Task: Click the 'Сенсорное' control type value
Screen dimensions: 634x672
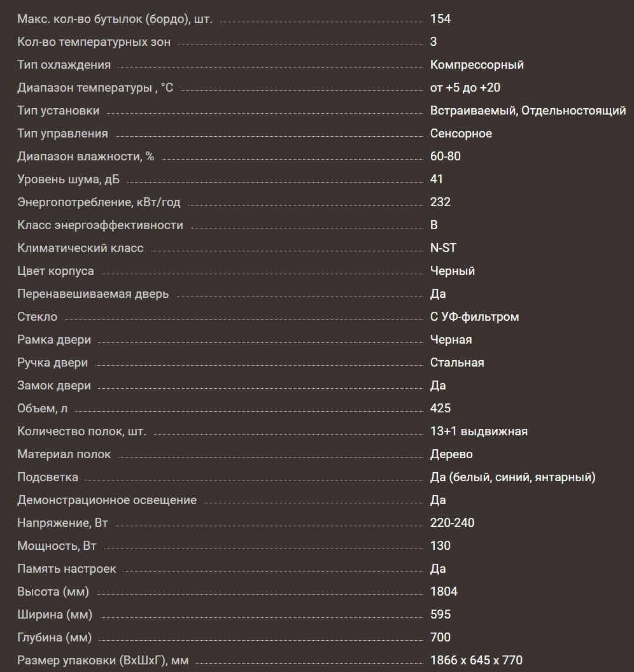Action: pyautogui.click(x=461, y=134)
